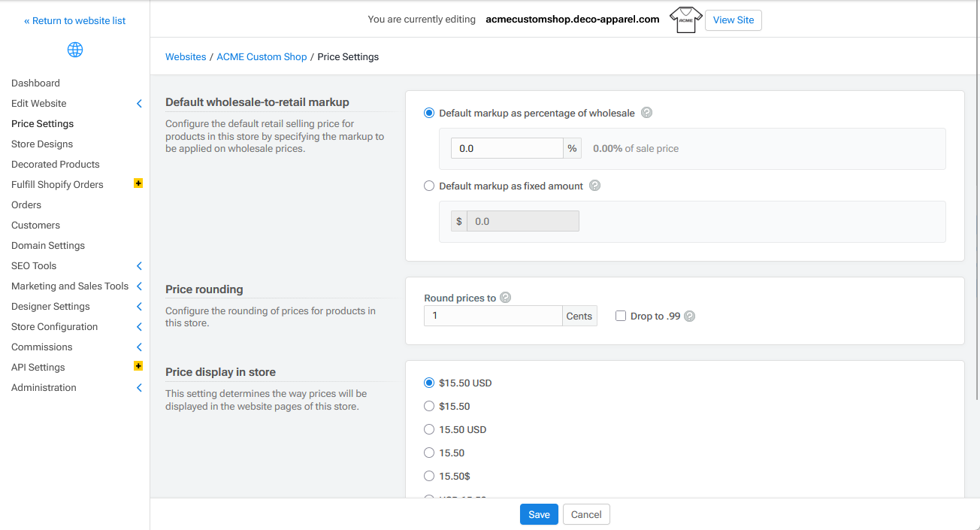The width and height of the screenshot is (980, 530).
Task: Go to Domain Settings in sidebar
Action: (x=48, y=246)
